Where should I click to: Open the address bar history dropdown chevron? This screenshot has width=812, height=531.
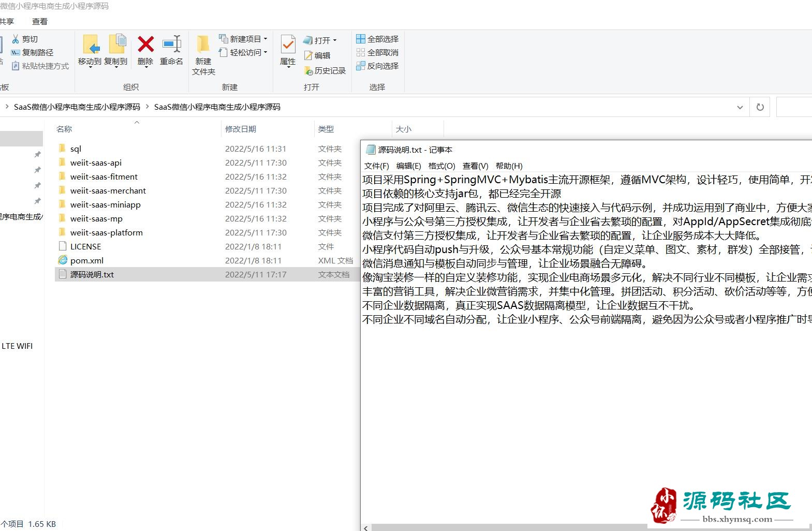(x=740, y=107)
